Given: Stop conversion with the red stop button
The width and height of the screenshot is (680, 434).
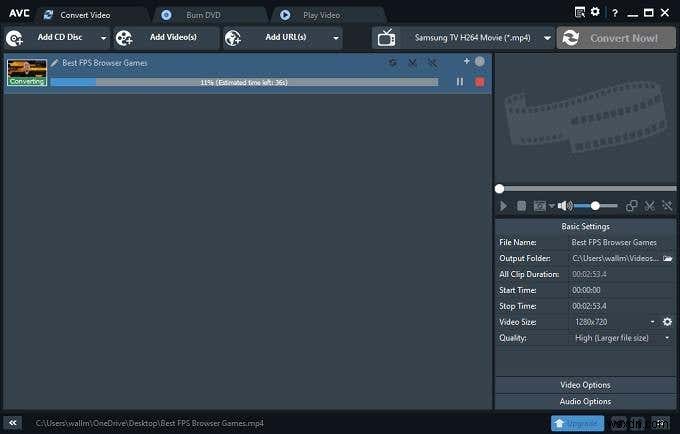Looking at the screenshot, I should pyautogui.click(x=480, y=82).
